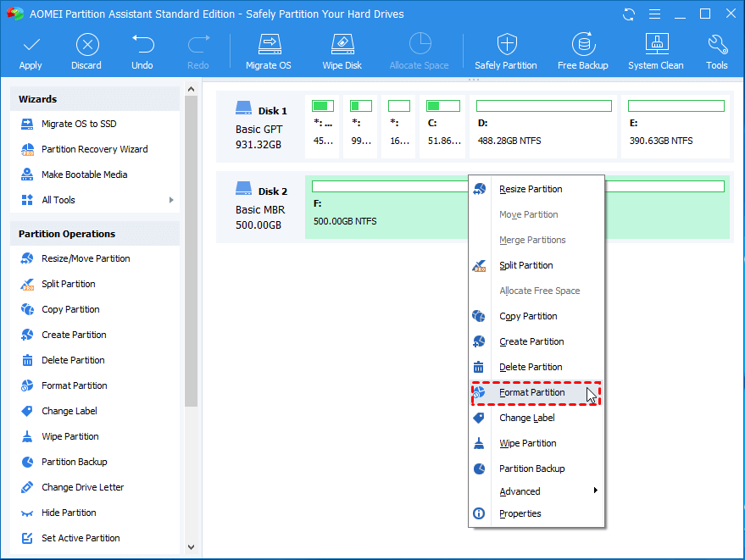Open the System Clean tool

click(x=655, y=51)
